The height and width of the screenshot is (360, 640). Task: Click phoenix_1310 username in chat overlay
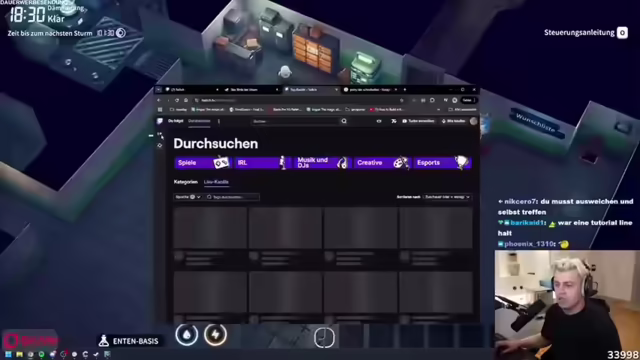pos(529,244)
